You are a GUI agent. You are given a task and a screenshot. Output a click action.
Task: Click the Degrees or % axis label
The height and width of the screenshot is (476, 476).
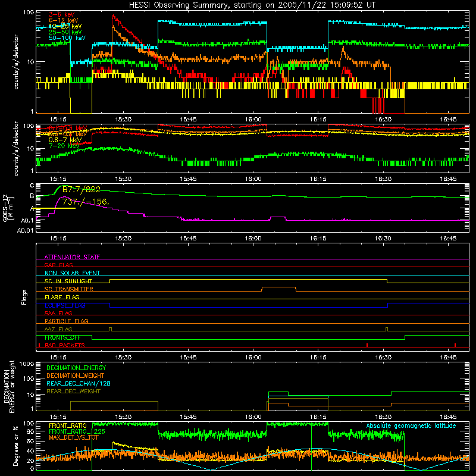pos(15,446)
